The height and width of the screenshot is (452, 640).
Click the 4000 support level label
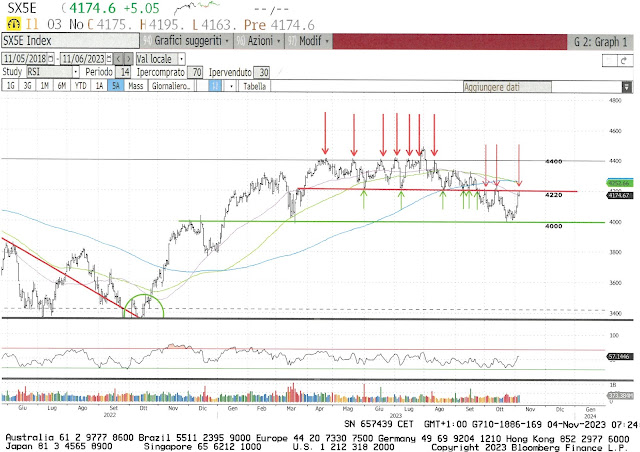(553, 226)
